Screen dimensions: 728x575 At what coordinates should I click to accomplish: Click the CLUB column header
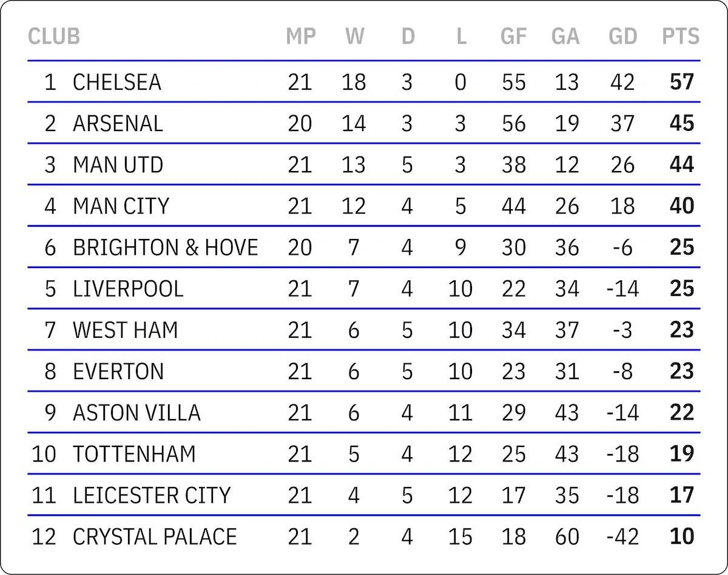pyautogui.click(x=54, y=36)
